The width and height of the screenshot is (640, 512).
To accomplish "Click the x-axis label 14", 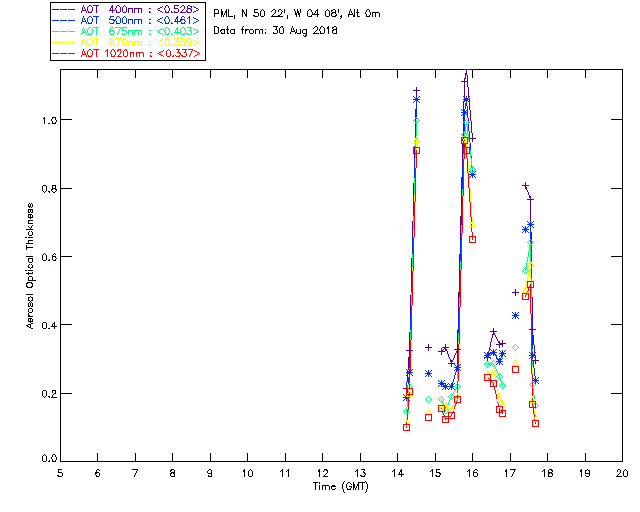I will (x=398, y=473).
